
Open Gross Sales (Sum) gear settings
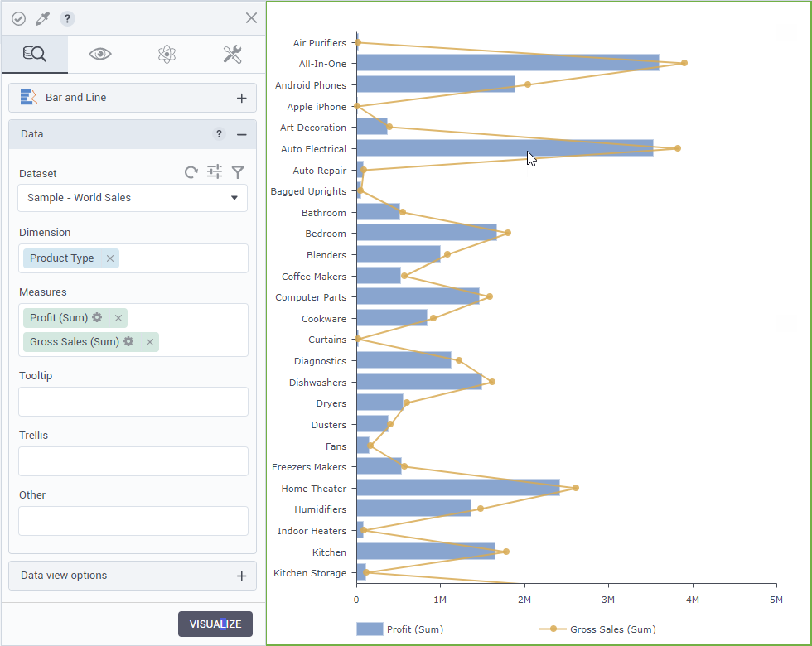point(128,342)
